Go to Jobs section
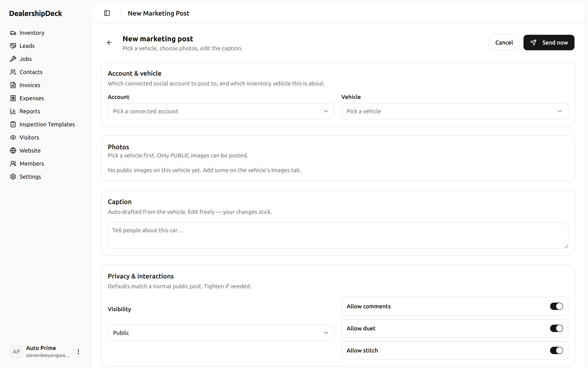 [46, 59]
